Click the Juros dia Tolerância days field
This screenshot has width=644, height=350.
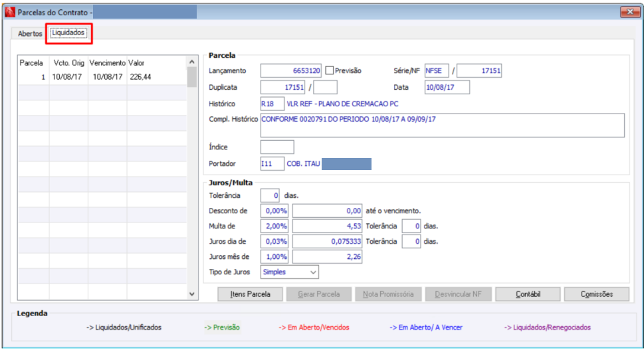(411, 241)
